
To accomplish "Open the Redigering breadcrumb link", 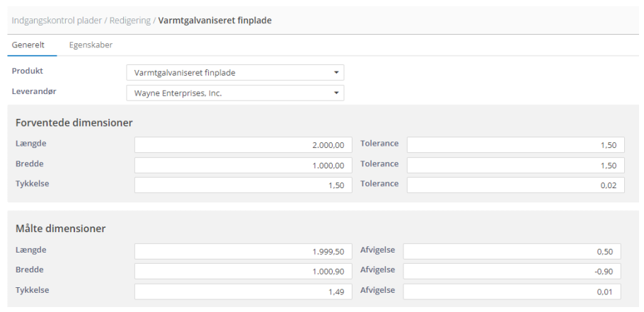I will coord(130,20).
